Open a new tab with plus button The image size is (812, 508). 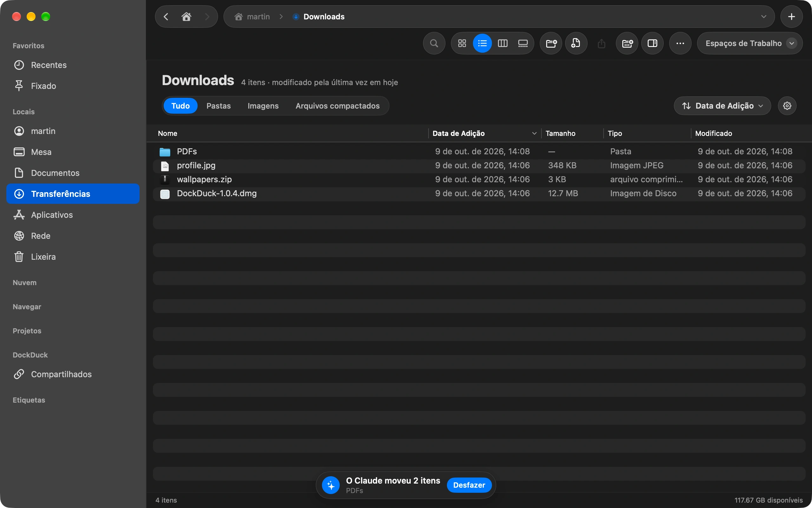791,17
